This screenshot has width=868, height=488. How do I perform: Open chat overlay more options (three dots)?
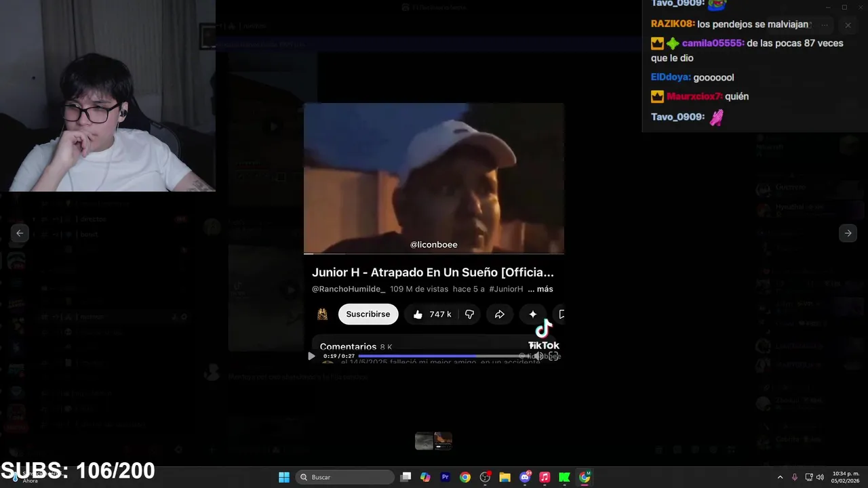825,25
